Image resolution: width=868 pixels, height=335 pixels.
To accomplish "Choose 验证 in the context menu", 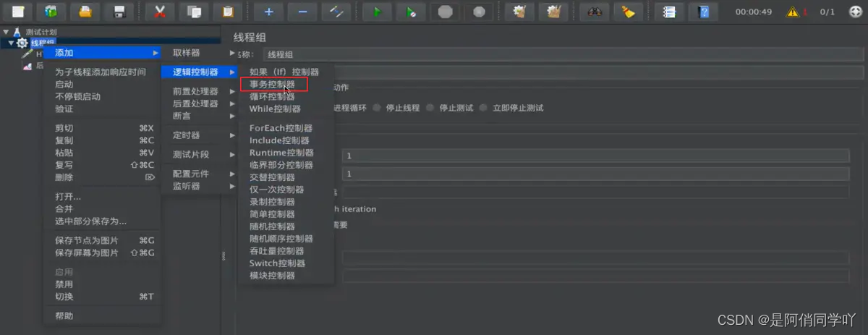I will point(103,109).
